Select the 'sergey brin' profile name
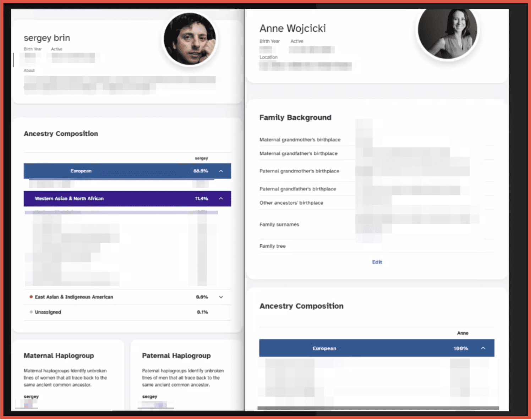This screenshot has width=531, height=420. point(47,38)
